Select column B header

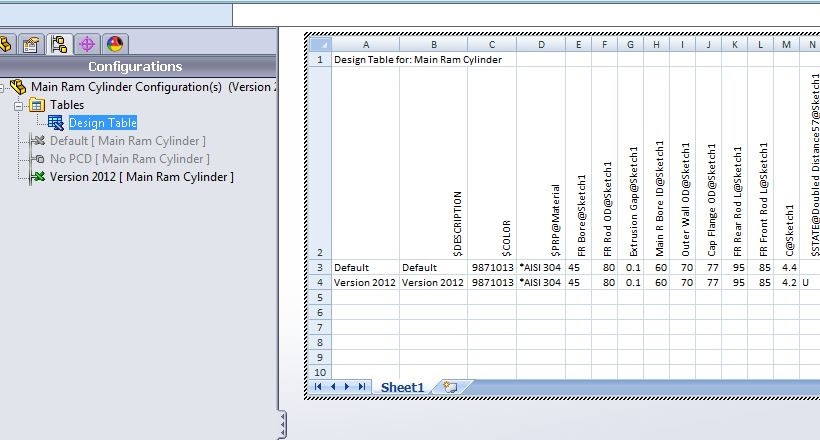pos(434,44)
